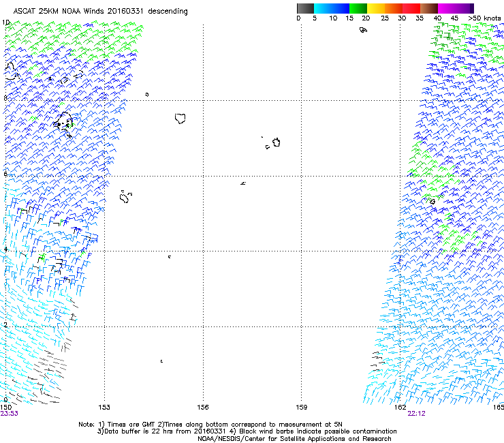Viewport: 504px width, 443px height.
Task: Click the '>50 knots' legend label
Action: point(484,18)
